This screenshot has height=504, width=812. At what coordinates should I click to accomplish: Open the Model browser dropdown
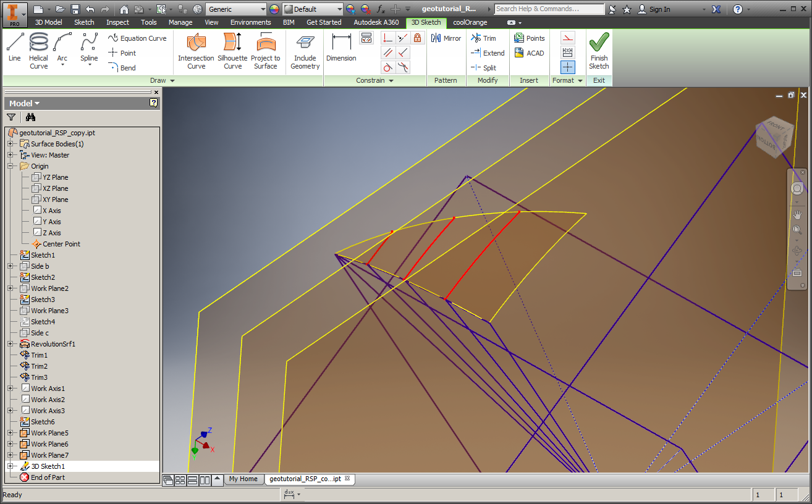point(25,103)
